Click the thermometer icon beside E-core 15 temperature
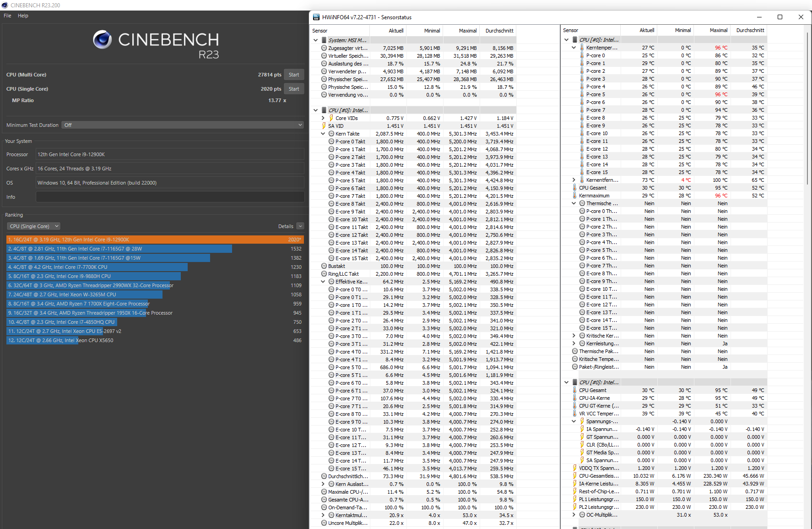Image resolution: width=812 pixels, height=529 pixels. [x=582, y=172]
